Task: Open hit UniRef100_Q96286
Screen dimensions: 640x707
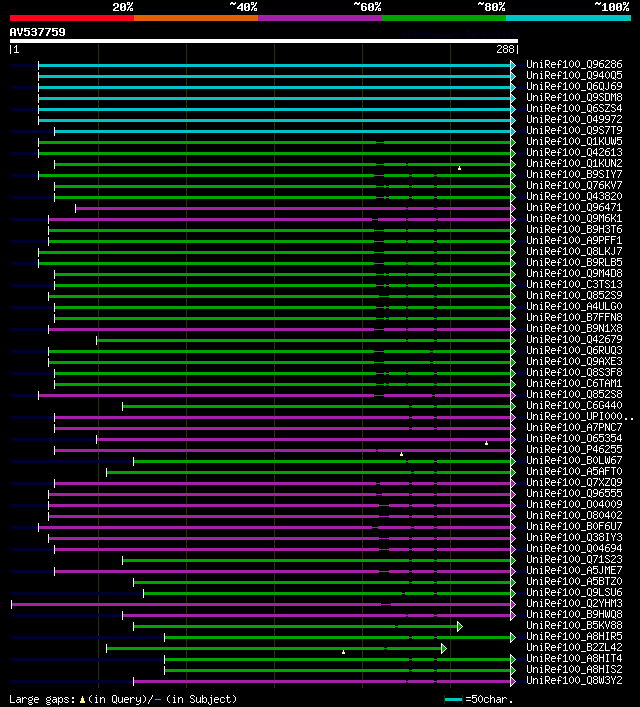Action: 574,64
